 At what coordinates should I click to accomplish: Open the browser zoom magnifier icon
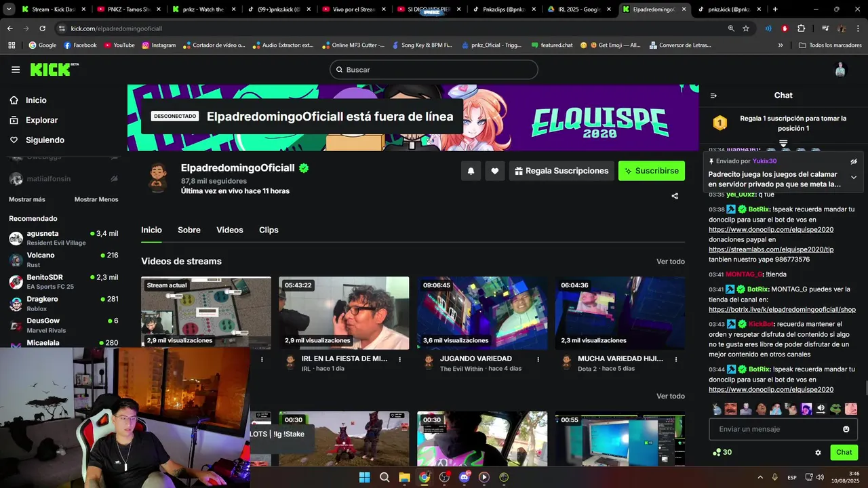click(731, 28)
